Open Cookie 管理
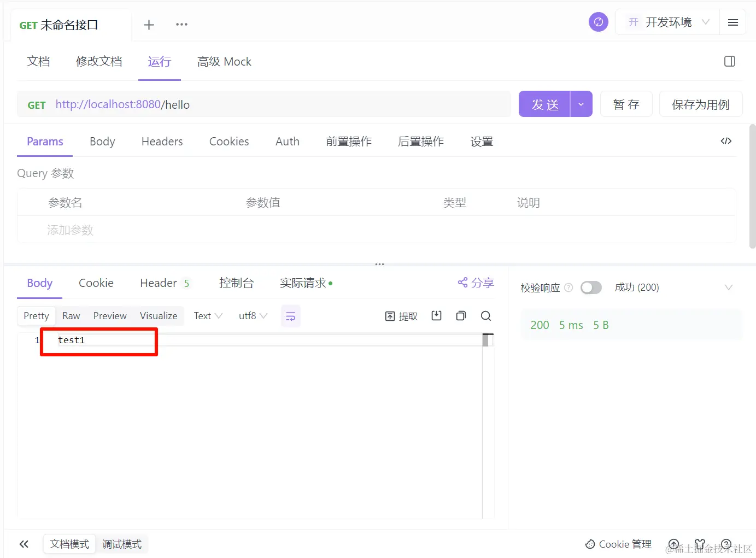The width and height of the screenshot is (756, 558). pyautogui.click(x=618, y=544)
